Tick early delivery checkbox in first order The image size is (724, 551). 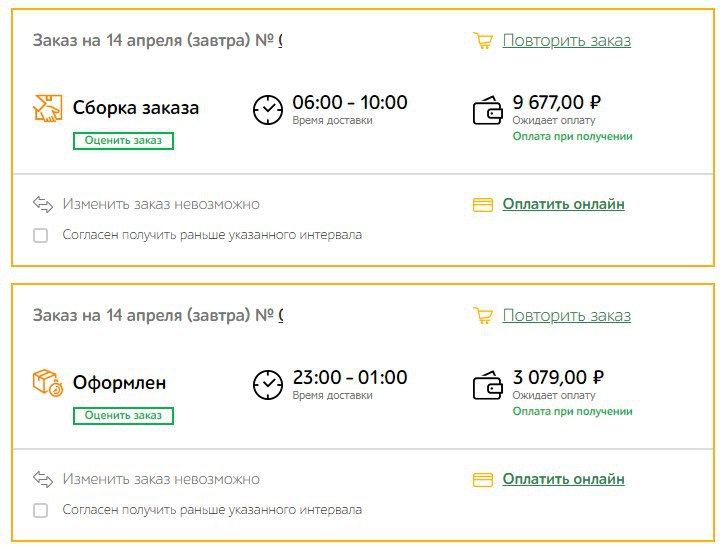[41, 235]
